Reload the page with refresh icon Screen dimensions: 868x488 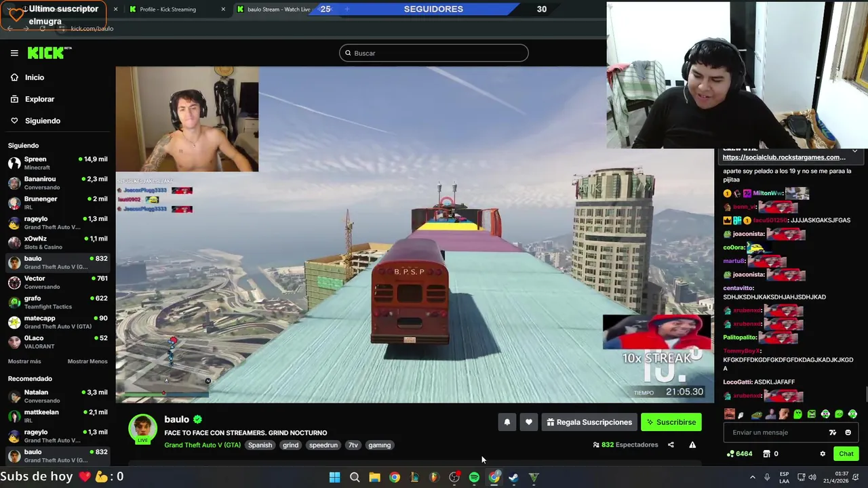pyautogui.click(x=42, y=28)
